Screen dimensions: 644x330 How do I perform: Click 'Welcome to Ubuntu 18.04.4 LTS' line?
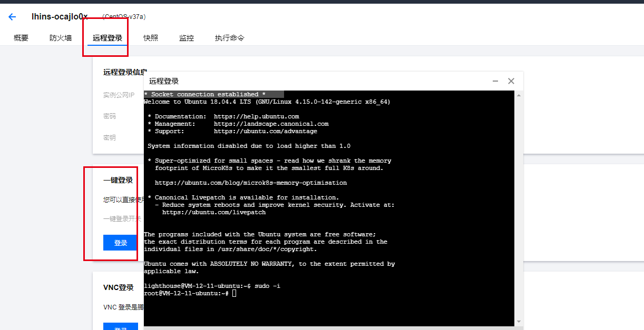[x=267, y=102]
